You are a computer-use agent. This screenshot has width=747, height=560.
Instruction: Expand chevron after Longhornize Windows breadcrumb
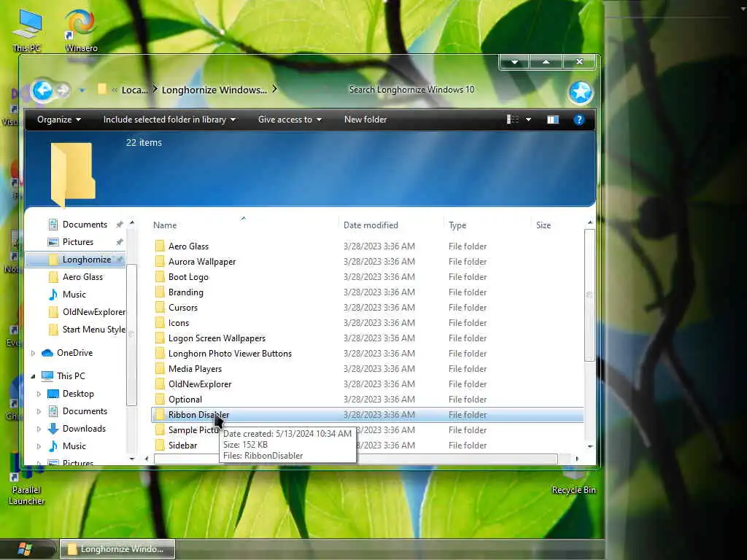275,90
